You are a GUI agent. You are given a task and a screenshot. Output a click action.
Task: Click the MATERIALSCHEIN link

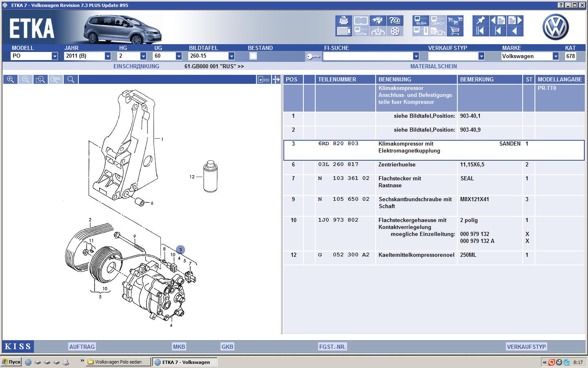click(433, 66)
